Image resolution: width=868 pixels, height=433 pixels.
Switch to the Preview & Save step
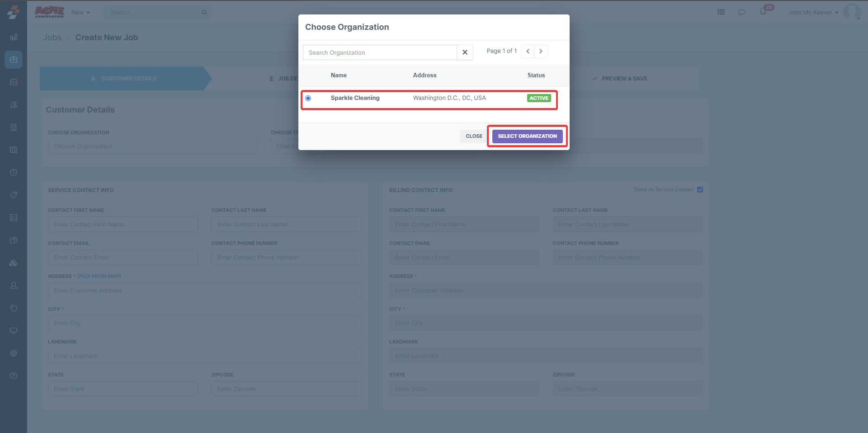tap(624, 79)
